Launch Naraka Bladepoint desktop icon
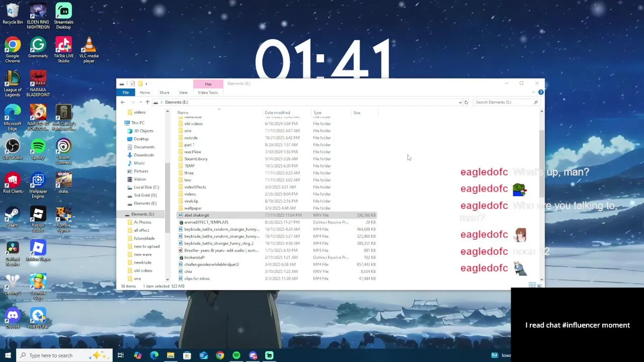This screenshot has width=644, height=362. tap(38, 84)
